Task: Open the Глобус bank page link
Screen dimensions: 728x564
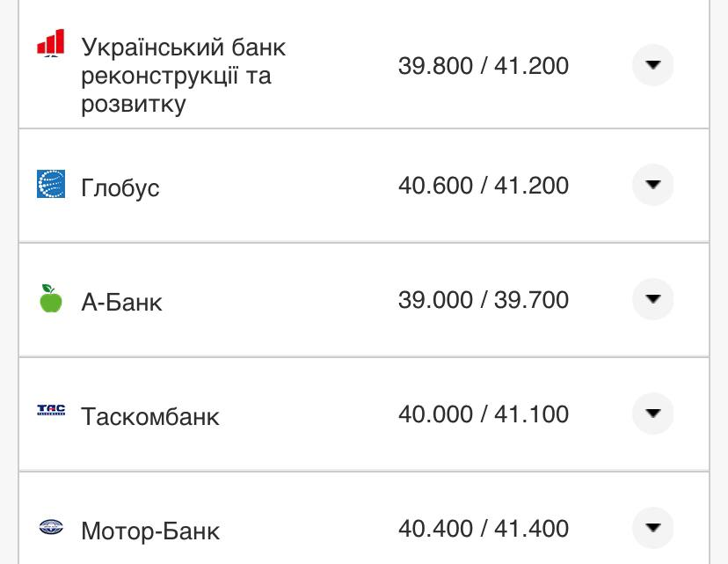Action: point(120,186)
